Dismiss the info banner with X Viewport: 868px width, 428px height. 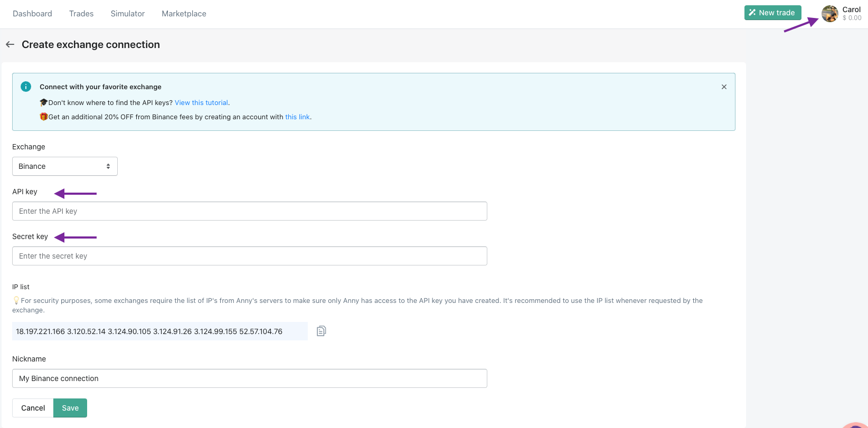coord(724,87)
